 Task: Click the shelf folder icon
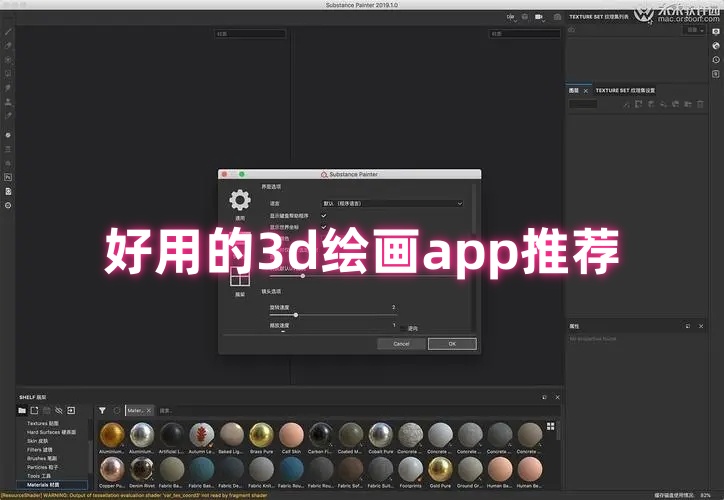[22, 410]
